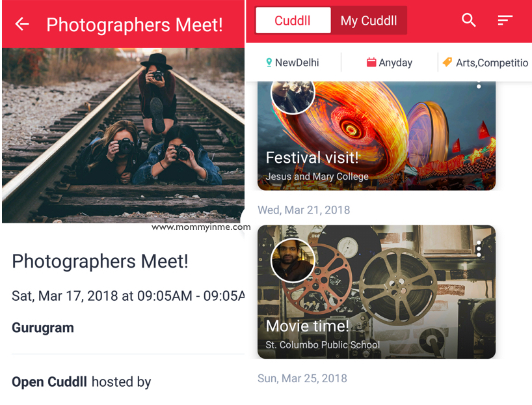Open the Movie time card's three-dot menu
This screenshot has width=532, height=405.
coord(479,249)
